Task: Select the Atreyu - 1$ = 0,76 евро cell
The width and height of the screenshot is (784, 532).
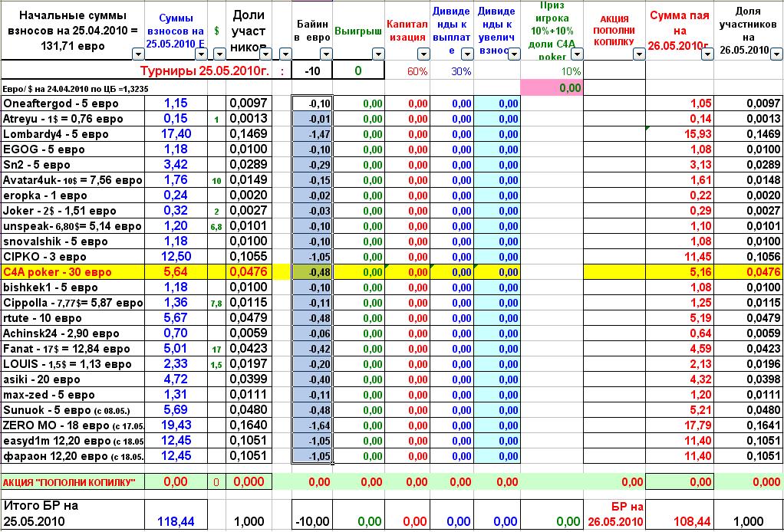Action: click(73, 119)
